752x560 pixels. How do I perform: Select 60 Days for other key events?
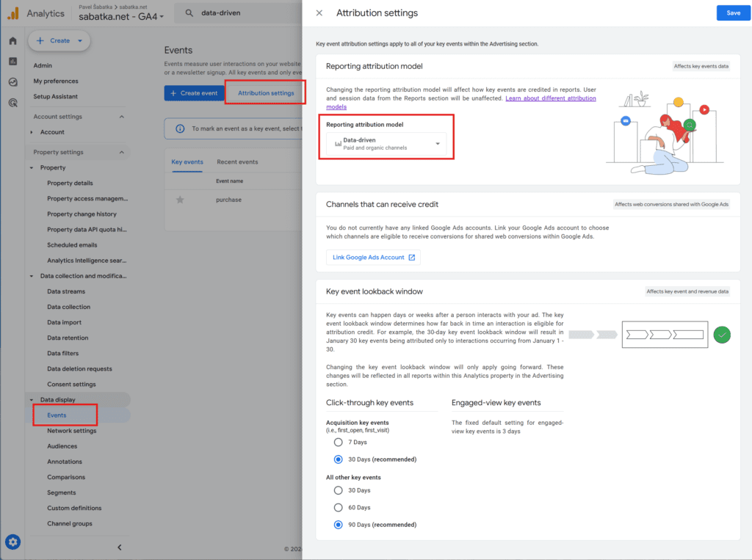tap(338, 507)
